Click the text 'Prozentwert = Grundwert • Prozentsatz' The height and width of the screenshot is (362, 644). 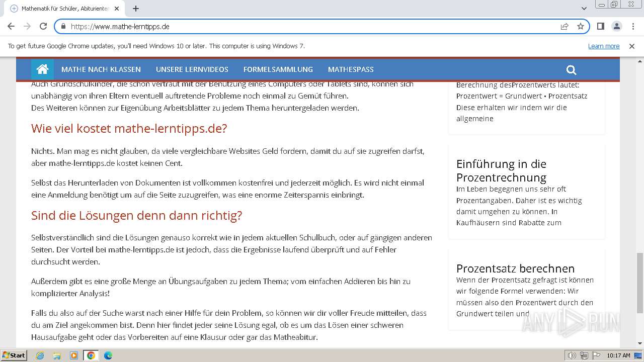coord(522,96)
